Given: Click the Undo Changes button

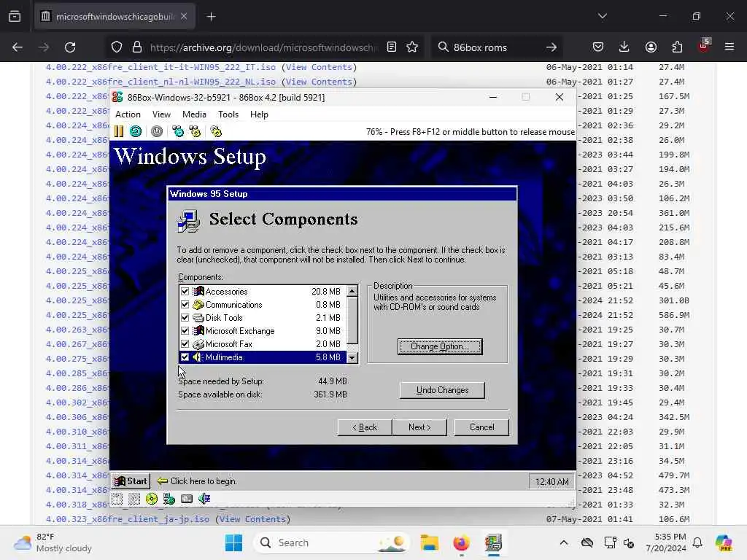Looking at the screenshot, I should [x=442, y=390].
